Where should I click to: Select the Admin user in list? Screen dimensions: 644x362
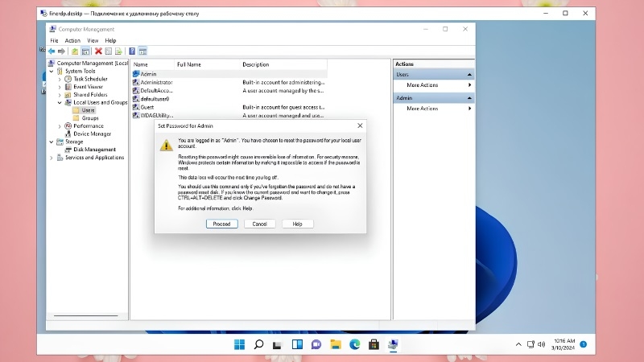229,74
